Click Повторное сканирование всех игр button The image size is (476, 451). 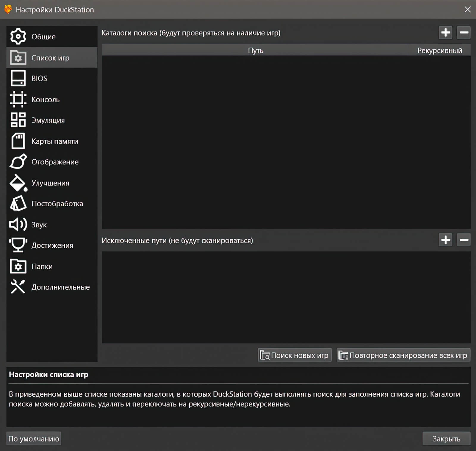[x=403, y=355]
